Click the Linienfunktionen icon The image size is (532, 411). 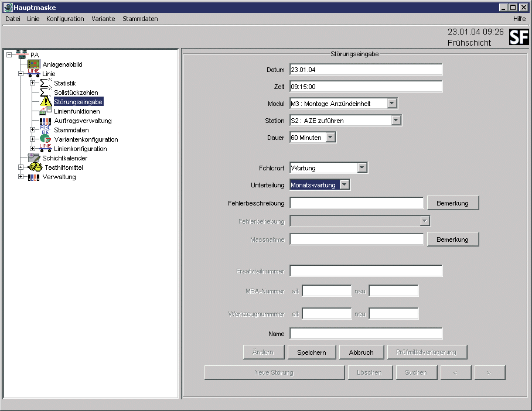tap(46, 111)
